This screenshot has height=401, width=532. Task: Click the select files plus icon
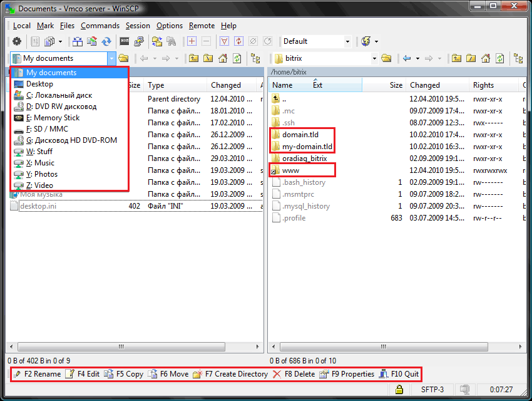coord(192,41)
